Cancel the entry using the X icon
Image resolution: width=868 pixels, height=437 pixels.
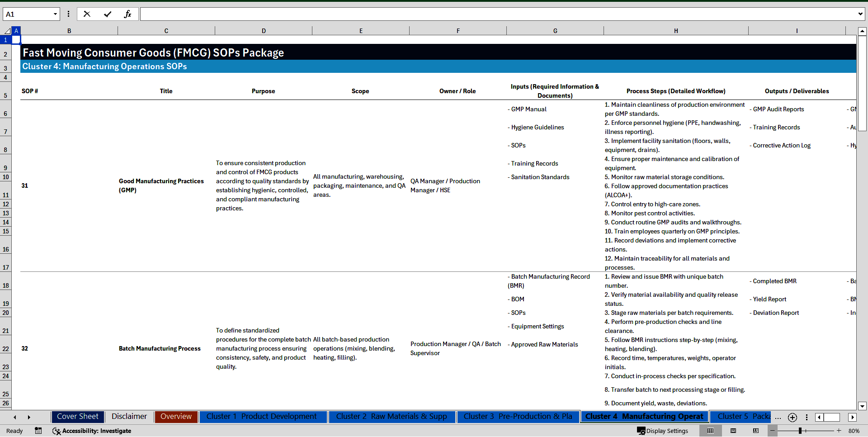(87, 14)
